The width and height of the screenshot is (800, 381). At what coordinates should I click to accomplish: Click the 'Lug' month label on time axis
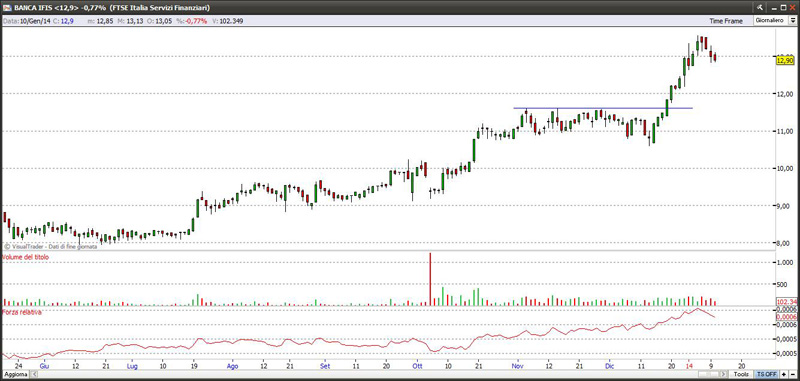(x=132, y=366)
